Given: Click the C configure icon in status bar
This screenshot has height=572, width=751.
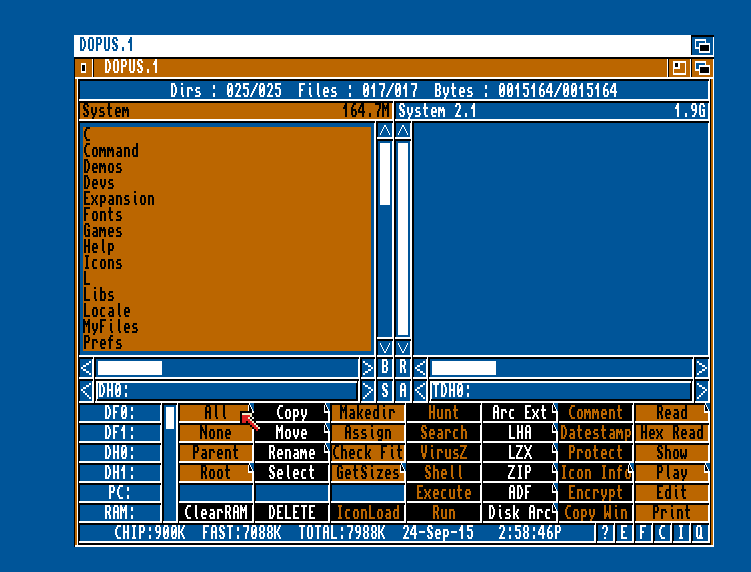Looking at the screenshot, I should click(x=662, y=533).
